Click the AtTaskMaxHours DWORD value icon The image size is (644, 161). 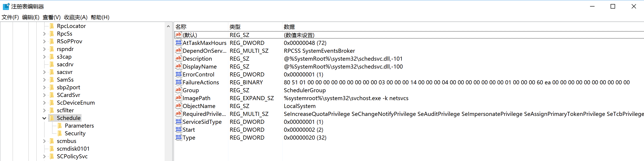coord(178,43)
